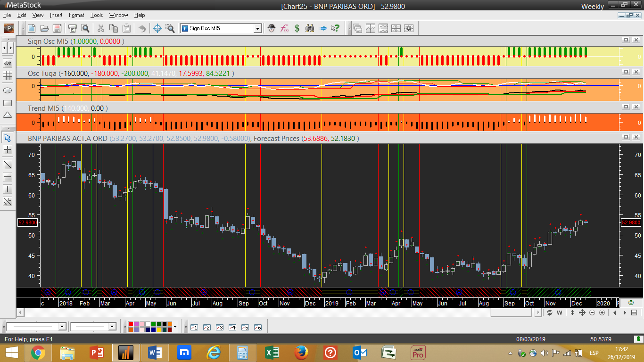Click the rescale Y-axis vertical arrow icon
This screenshot has height=362, width=644.
(571, 313)
